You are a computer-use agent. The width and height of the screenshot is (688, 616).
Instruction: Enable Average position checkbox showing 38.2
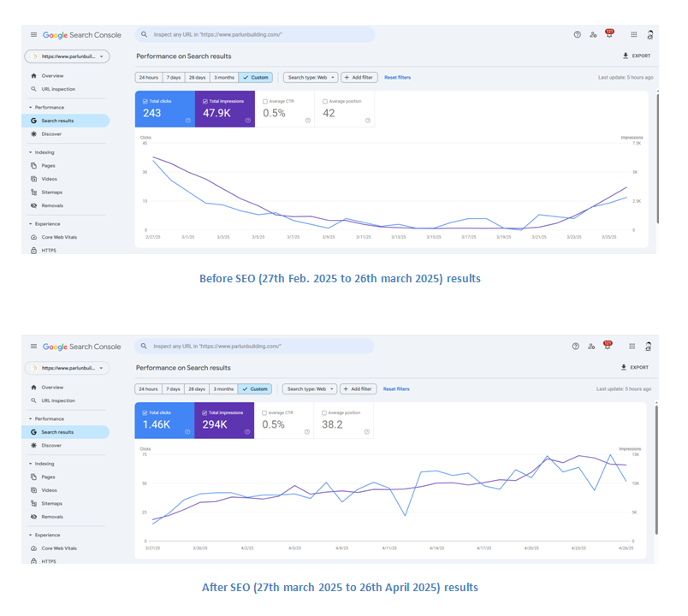tap(324, 412)
